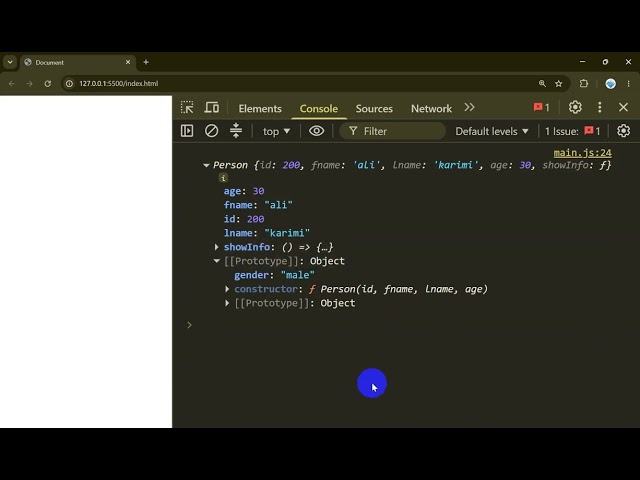This screenshot has width=640, height=480.
Task: View site information icon
Action: pos(69,84)
